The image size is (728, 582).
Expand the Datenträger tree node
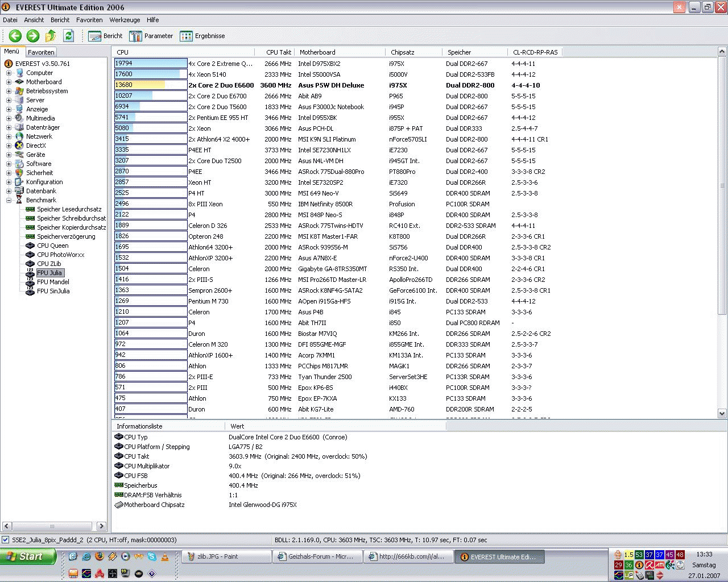pos(9,127)
